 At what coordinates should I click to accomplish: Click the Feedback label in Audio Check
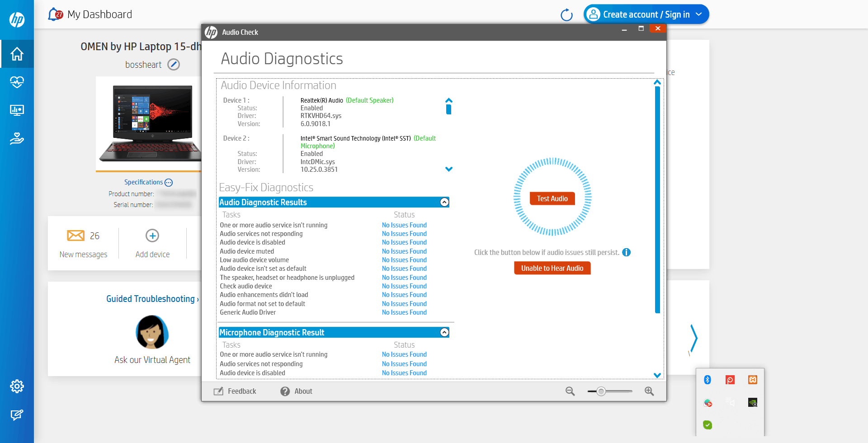[242, 391]
